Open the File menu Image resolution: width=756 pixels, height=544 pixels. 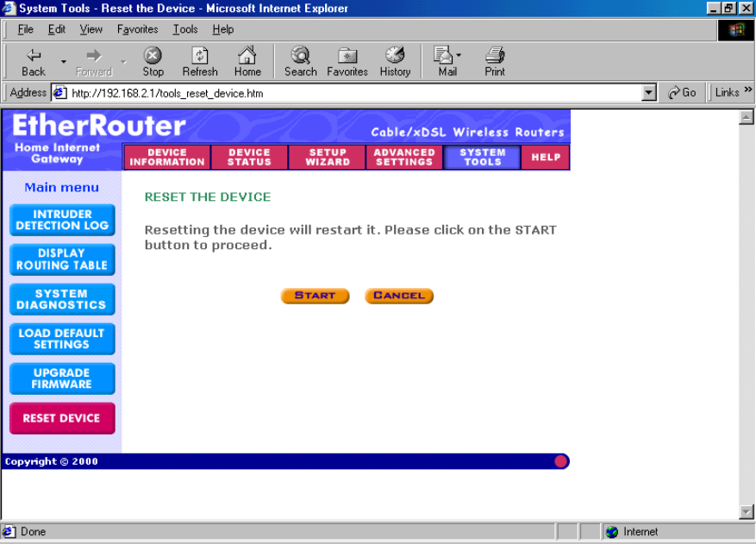[x=25, y=29]
